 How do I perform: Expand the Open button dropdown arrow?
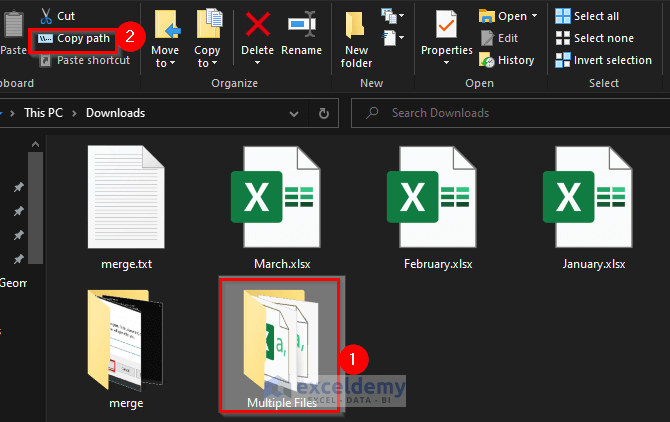[x=535, y=16]
